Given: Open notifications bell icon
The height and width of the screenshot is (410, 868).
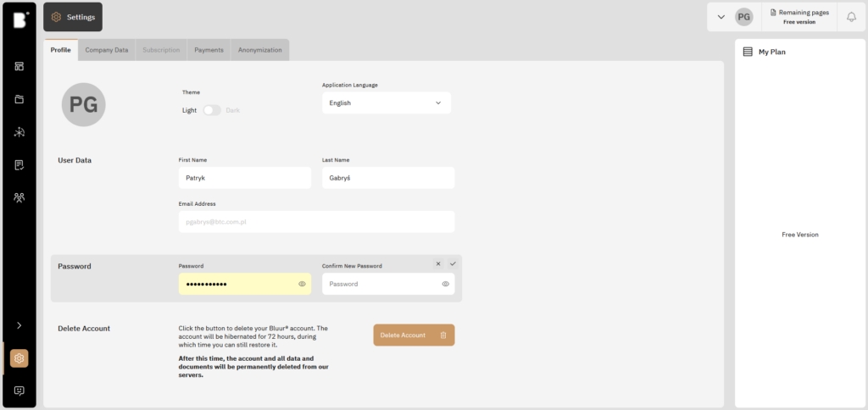Looking at the screenshot, I should [x=851, y=17].
